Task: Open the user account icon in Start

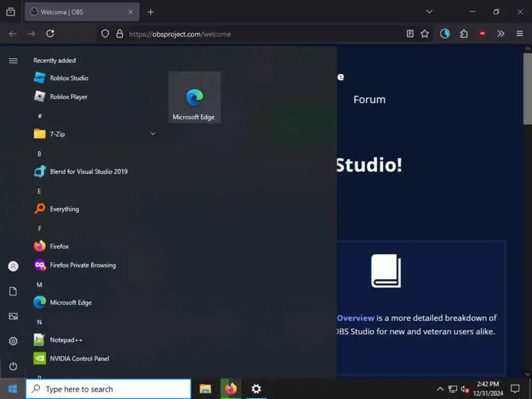Action: click(13, 267)
